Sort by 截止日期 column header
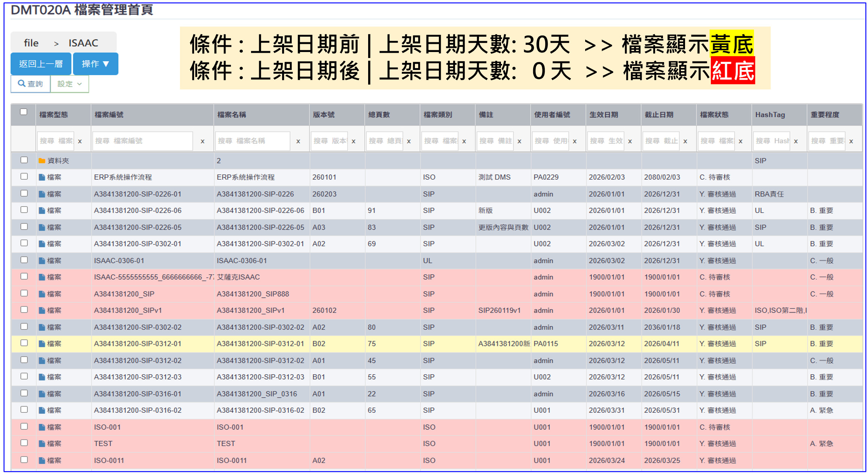The height and width of the screenshot is (473, 868). click(659, 115)
